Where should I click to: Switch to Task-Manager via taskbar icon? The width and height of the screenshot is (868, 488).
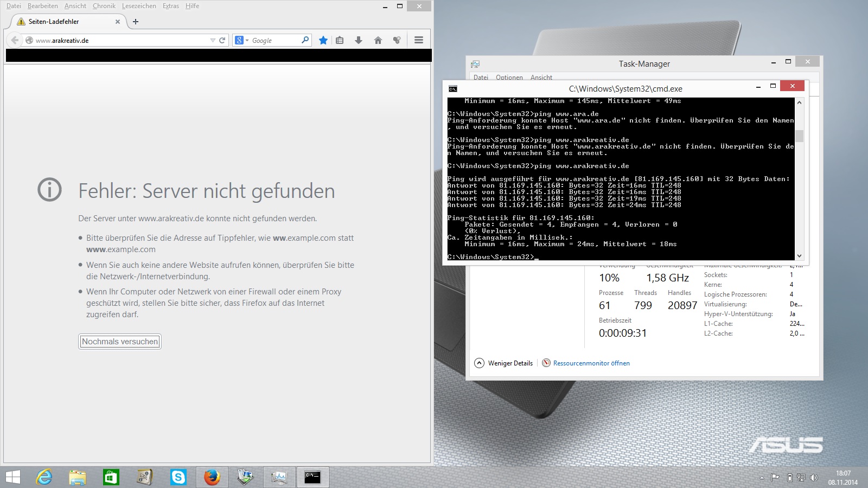[279, 477]
